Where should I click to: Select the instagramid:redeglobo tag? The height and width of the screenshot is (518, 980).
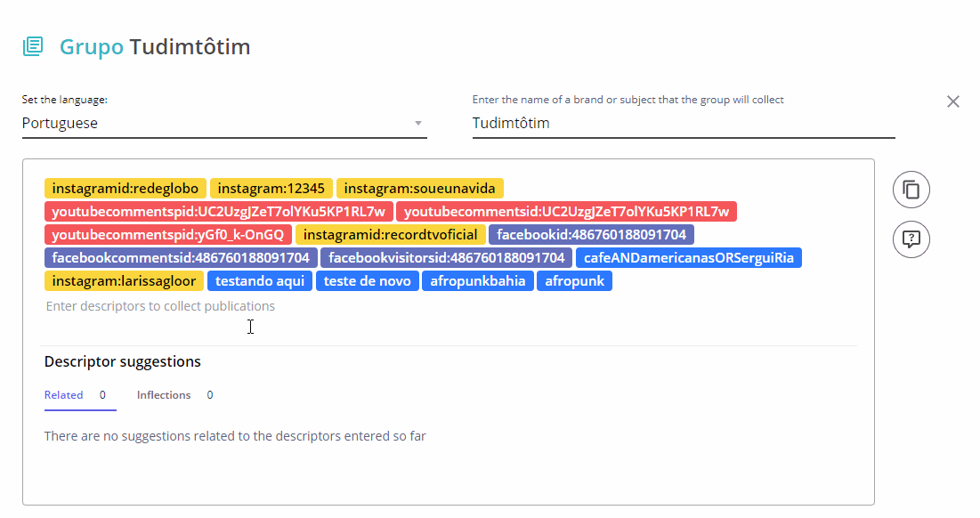click(126, 189)
